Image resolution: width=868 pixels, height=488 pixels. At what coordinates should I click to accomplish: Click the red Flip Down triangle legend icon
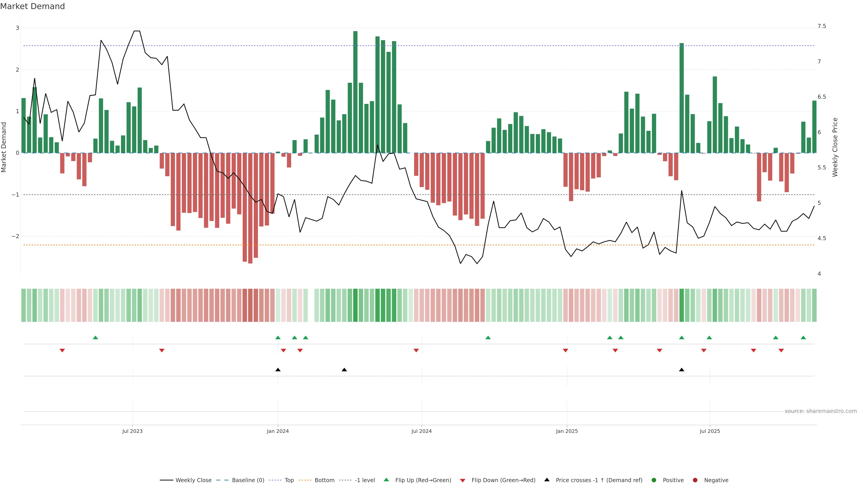coord(463,480)
